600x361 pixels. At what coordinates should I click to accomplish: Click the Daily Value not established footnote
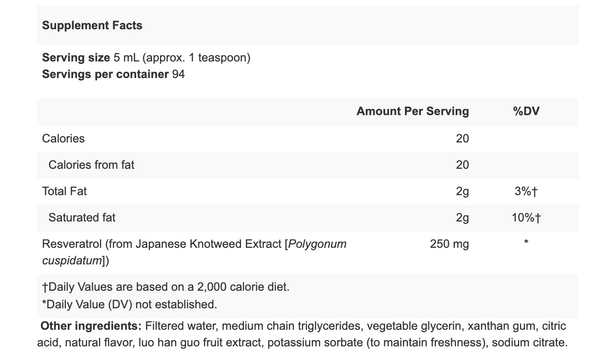click(129, 304)
